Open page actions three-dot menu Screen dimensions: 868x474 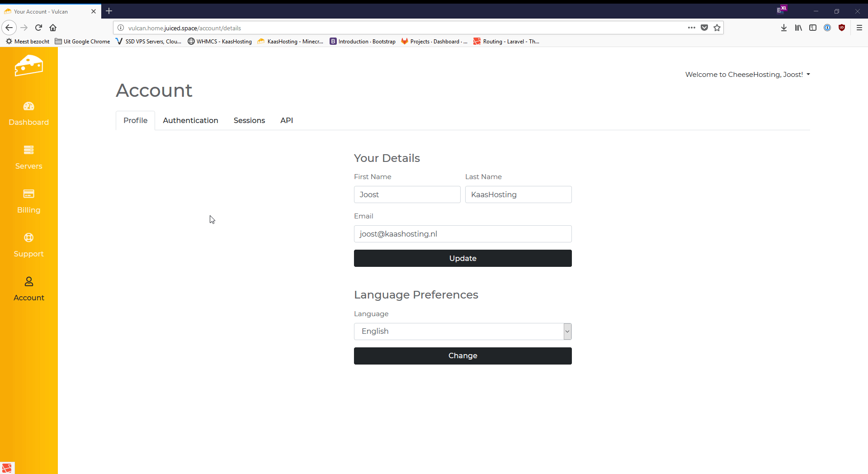(691, 28)
